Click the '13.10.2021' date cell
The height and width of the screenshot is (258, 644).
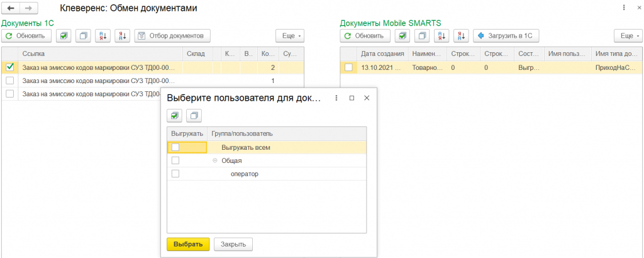pos(382,67)
